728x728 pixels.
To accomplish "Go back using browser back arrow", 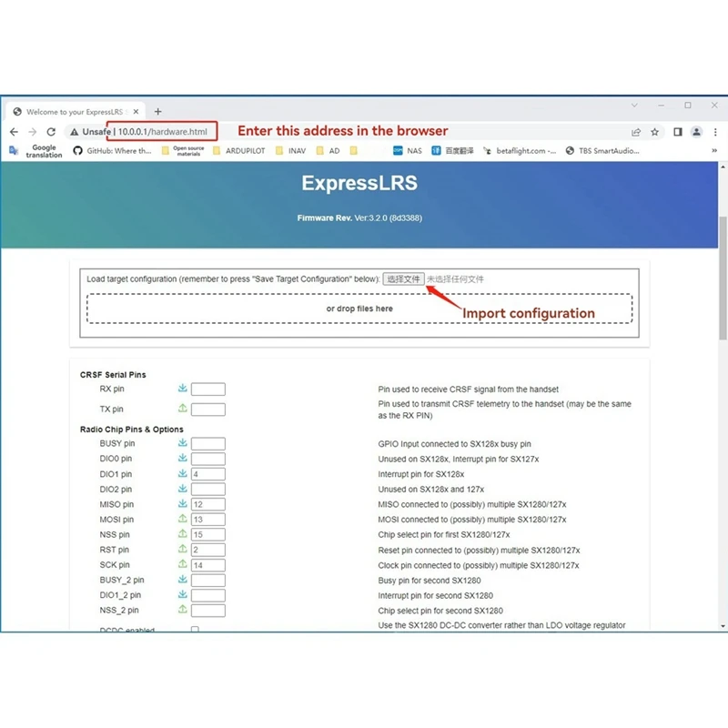I will [14, 132].
